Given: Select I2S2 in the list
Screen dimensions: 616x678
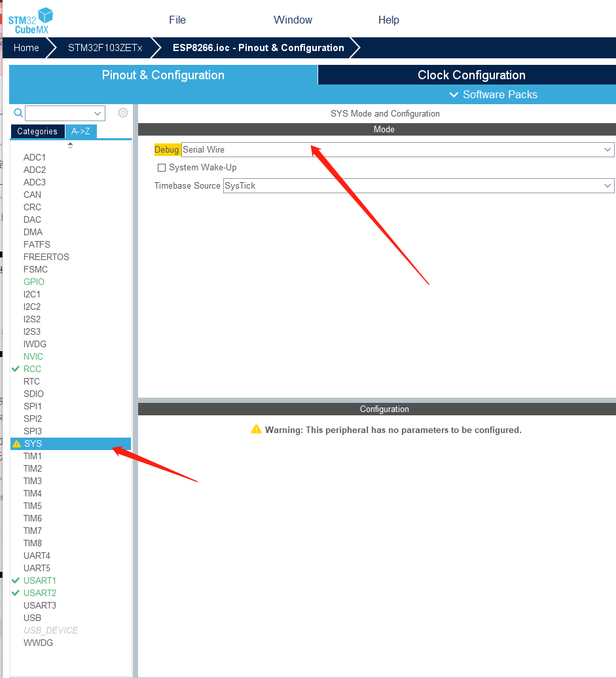Looking at the screenshot, I should tap(32, 319).
